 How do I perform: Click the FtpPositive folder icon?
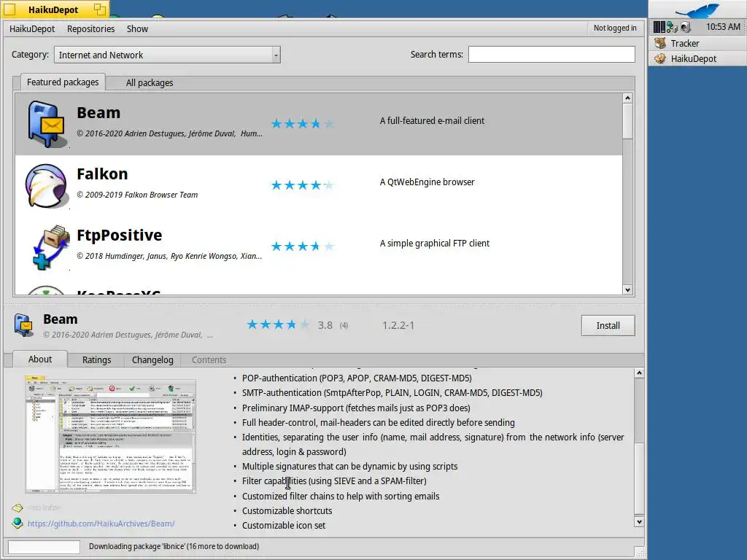pos(50,246)
